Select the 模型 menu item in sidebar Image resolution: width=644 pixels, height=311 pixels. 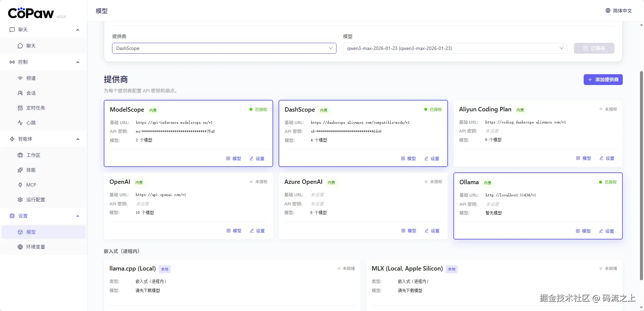pos(31,232)
